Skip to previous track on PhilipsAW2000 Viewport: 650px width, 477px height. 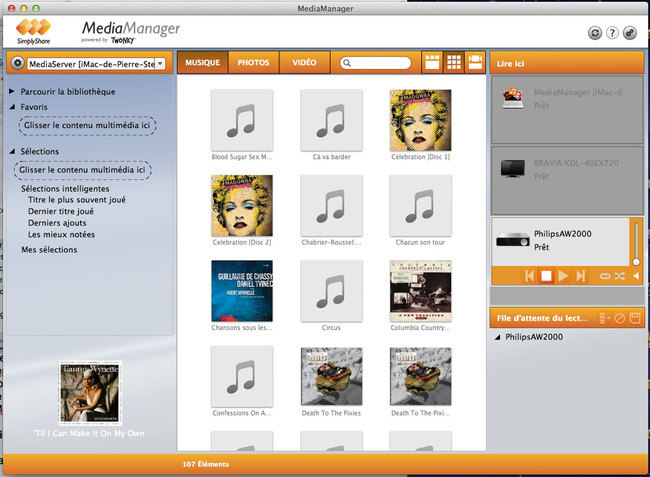[x=529, y=276]
